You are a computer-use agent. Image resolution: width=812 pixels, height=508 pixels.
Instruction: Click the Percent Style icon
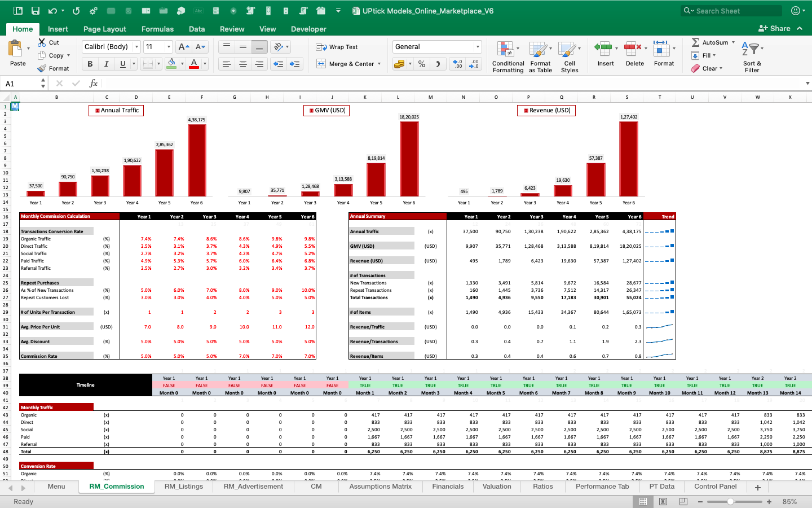coord(422,64)
